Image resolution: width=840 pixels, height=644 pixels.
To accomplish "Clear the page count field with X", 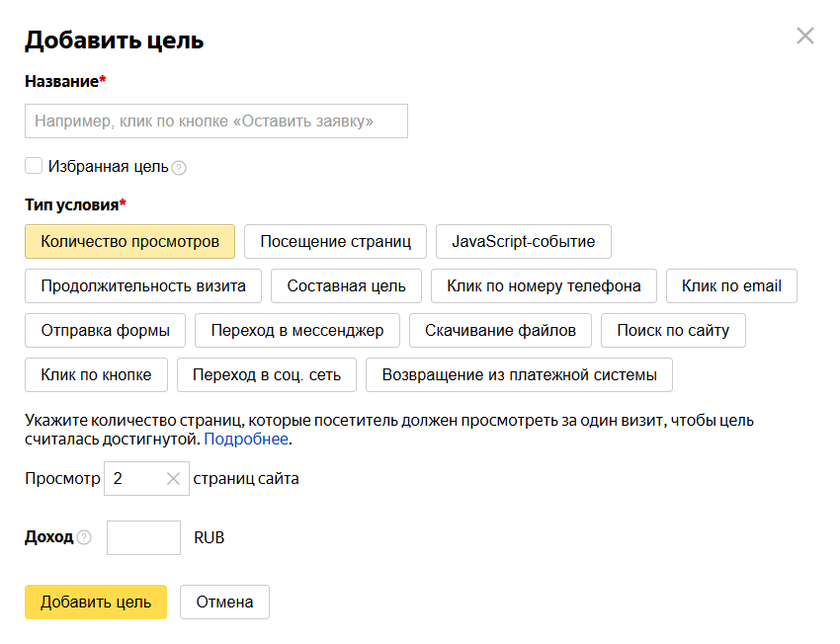I will tap(173, 479).
